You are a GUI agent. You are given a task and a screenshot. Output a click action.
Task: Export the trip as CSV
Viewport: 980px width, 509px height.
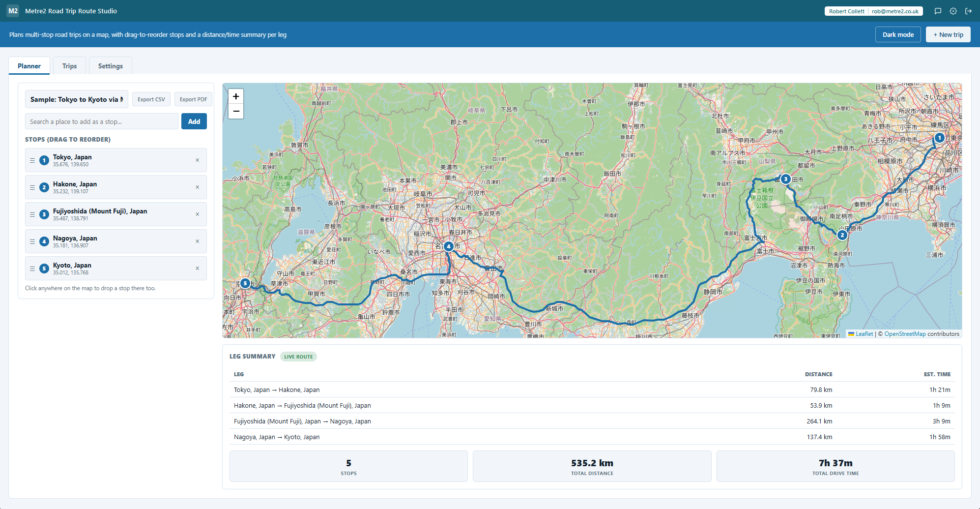point(151,99)
